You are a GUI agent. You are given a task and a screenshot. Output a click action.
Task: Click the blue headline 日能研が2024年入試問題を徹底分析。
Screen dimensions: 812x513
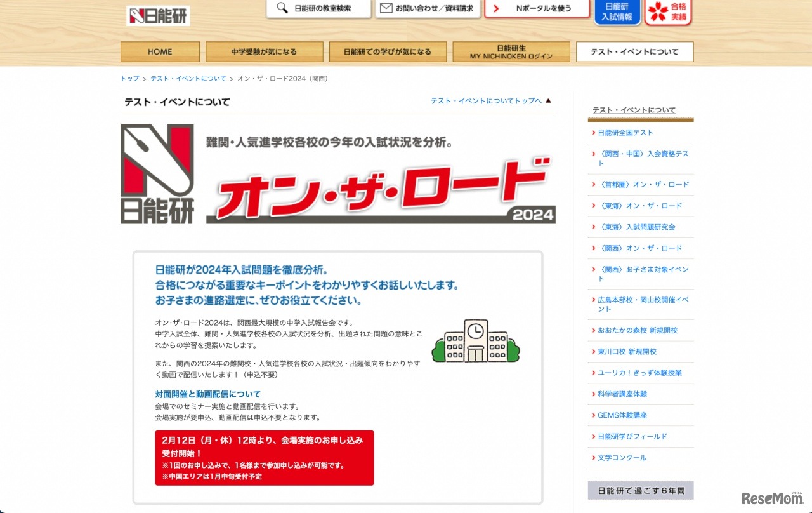click(241, 270)
